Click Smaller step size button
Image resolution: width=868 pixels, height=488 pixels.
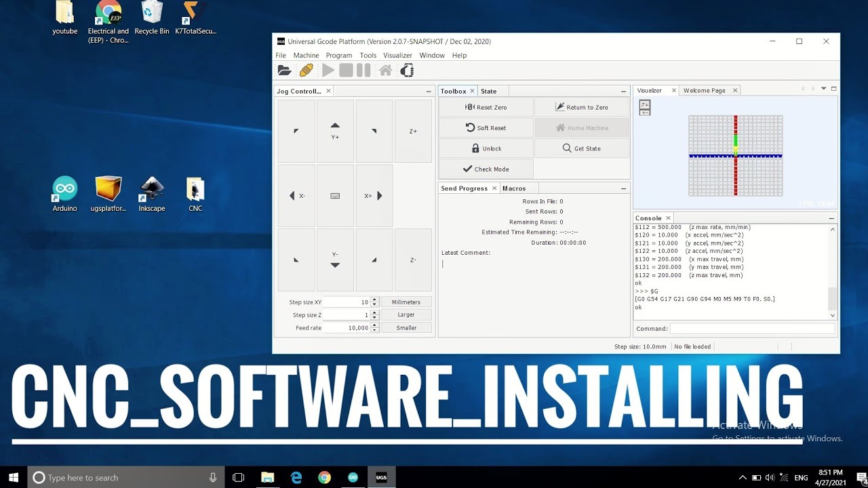(x=406, y=328)
